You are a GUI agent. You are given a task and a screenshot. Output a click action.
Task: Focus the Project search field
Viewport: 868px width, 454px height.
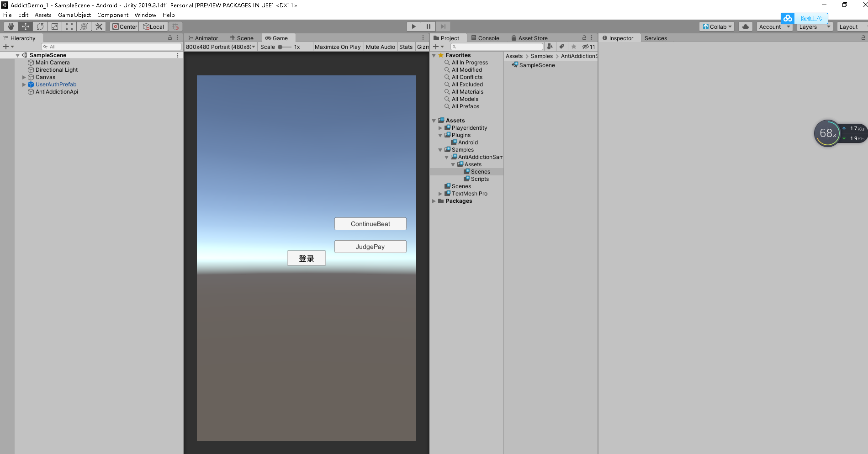pos(497,47)
